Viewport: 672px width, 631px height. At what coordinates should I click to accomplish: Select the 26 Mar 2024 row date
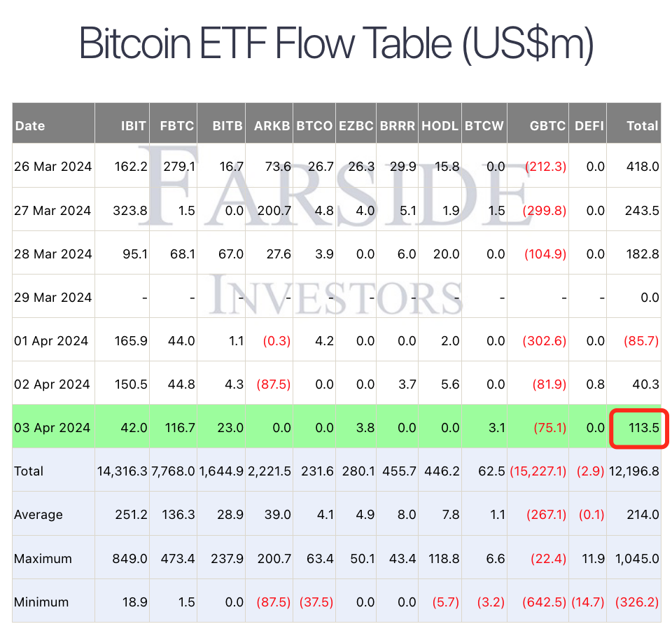53,167
